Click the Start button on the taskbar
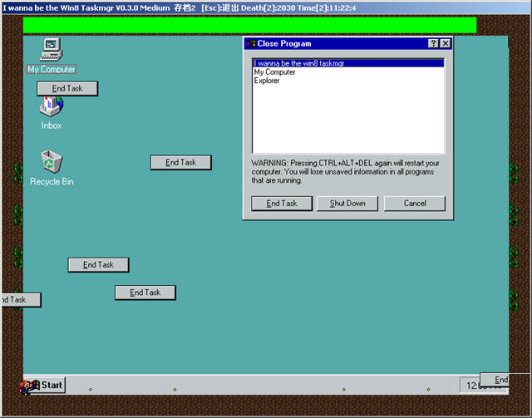 click(x=44, y=385)
